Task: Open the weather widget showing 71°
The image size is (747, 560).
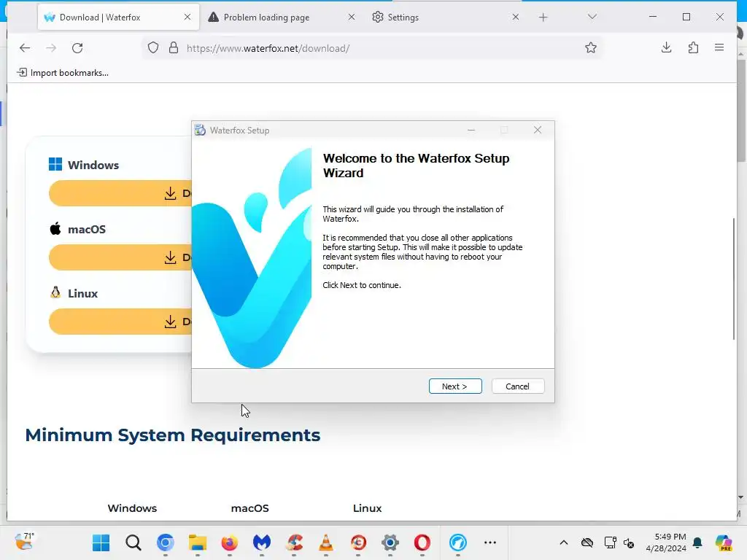Action: pos(24,542)
